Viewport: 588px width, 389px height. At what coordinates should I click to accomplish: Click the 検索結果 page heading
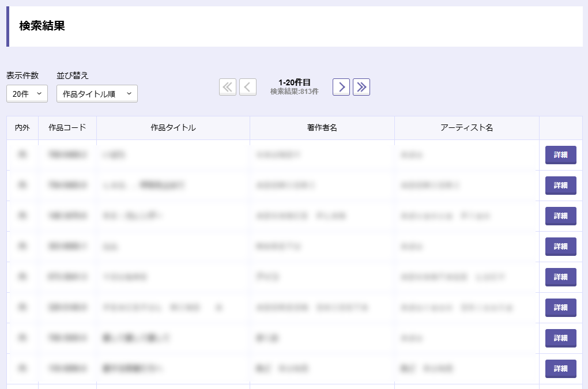pos(42,26)
